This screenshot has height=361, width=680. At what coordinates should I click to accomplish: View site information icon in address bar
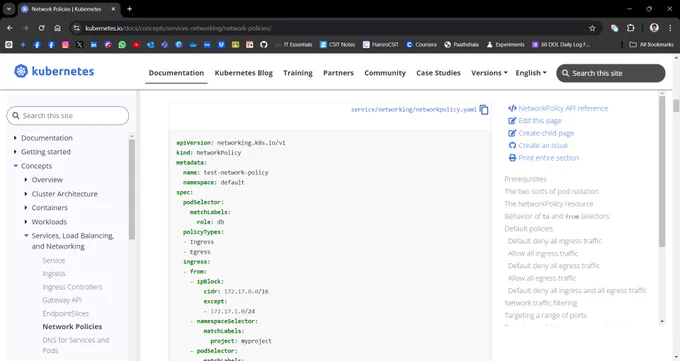(76, 28)
